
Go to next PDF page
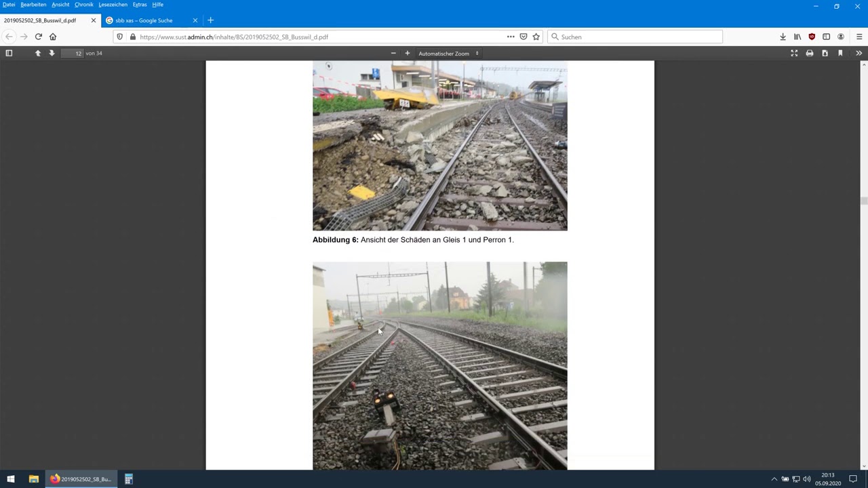coord(52,53)
